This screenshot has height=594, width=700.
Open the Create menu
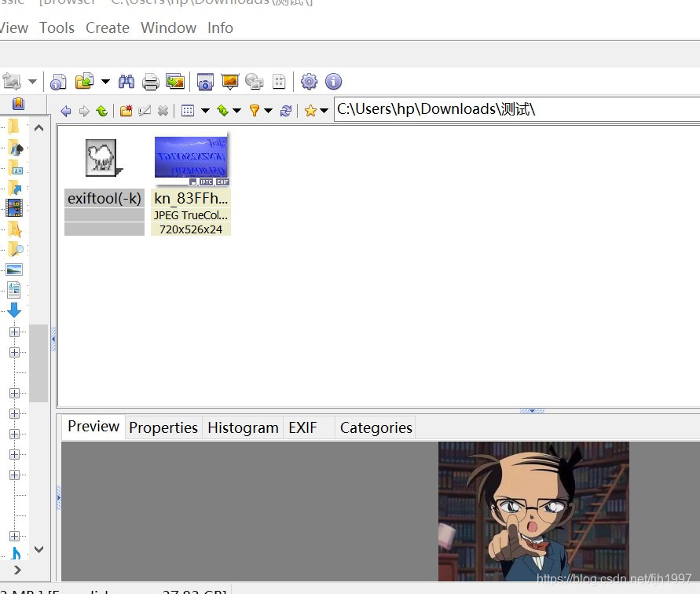[x=108, y=27]
